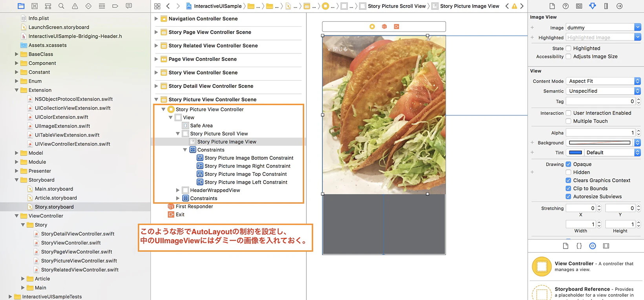Increment the Tag stepper

tap(639, 100)
